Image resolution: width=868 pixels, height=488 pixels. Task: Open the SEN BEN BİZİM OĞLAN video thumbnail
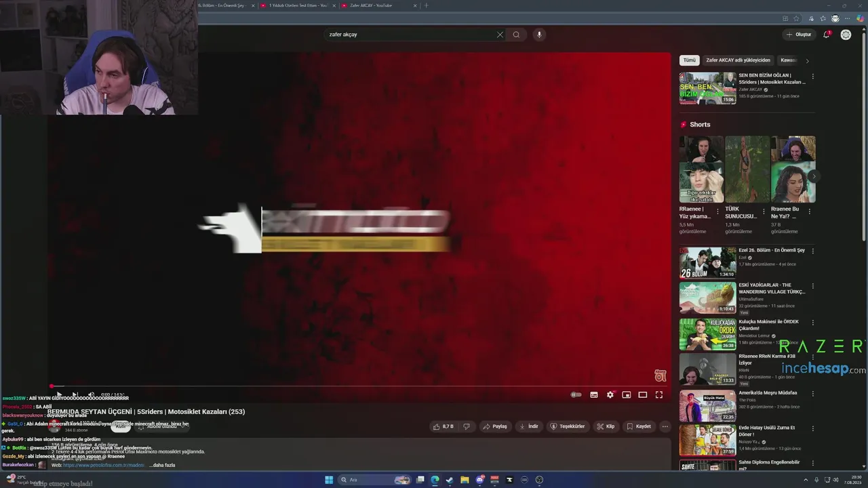(x=707, y=88)
